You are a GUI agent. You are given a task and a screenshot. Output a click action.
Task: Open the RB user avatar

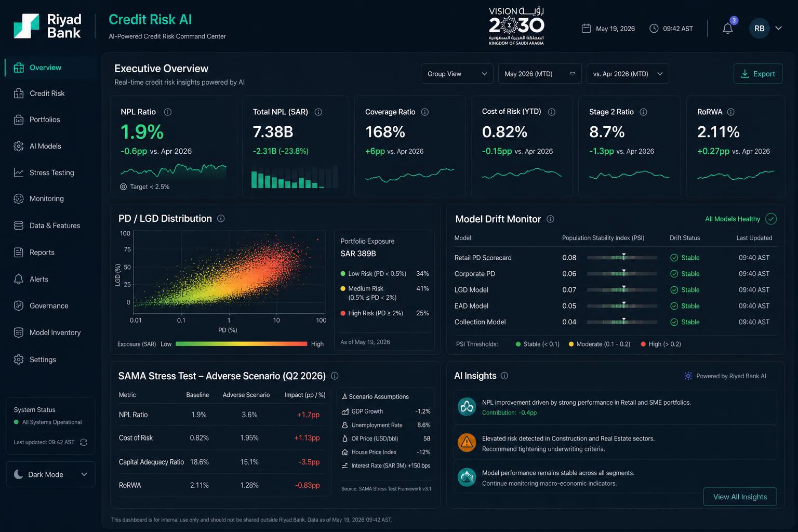(x=759, y=29)
